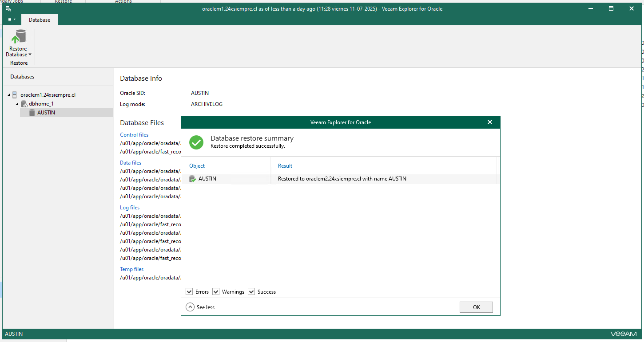The image size is (644, 342).
Task: Click the Object column header
Action: (197, 166)
